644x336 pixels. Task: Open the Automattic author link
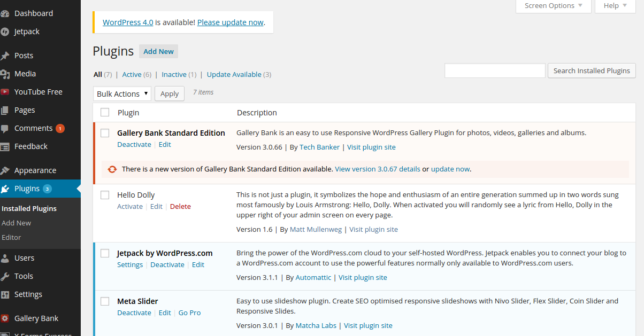pyautogui.click(x=313, y=277)
